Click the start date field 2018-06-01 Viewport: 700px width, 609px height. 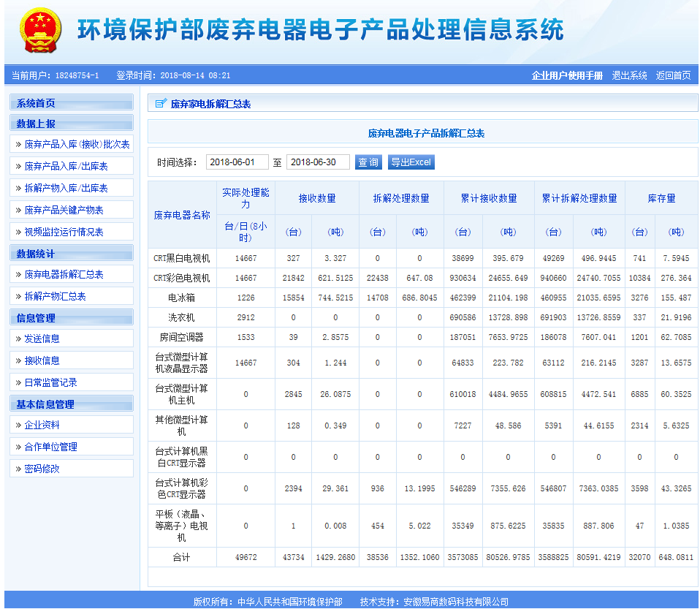[237, 162]
